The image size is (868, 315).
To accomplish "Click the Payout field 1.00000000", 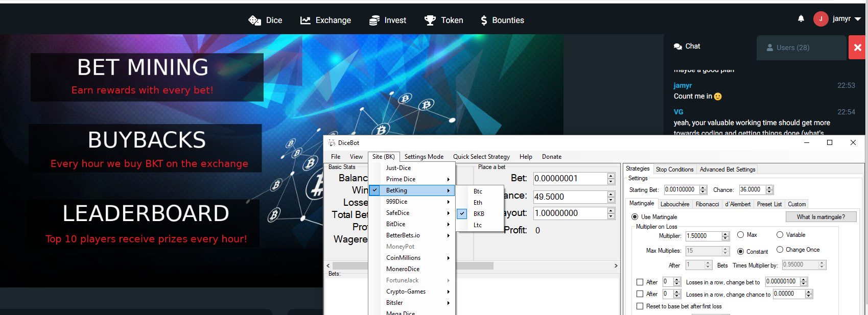I will (570, 213).
